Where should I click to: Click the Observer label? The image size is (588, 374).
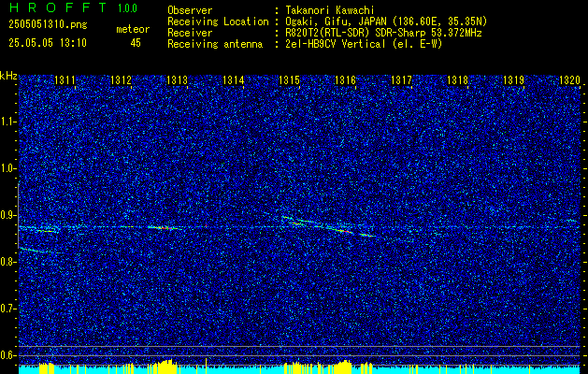[x=190, y=10]
